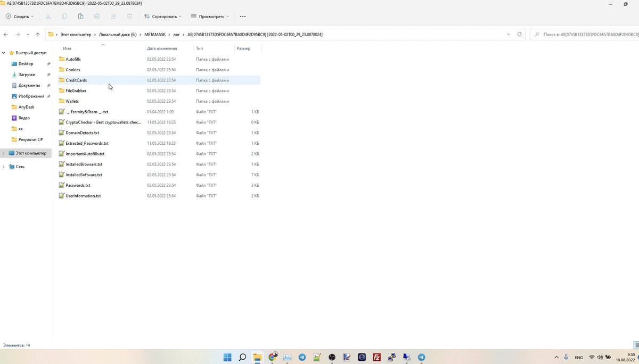
Task: Open Документы in sidebar
Action: [x=29, y=85]
